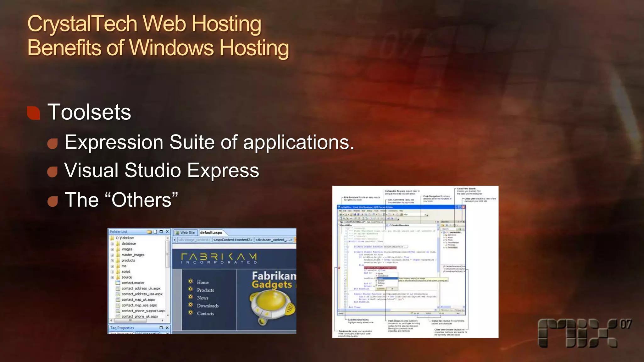This screenshot has width=644, height=362.
Task: Click the New Folder icon in Folder List
Action: (x=149, y=232)
